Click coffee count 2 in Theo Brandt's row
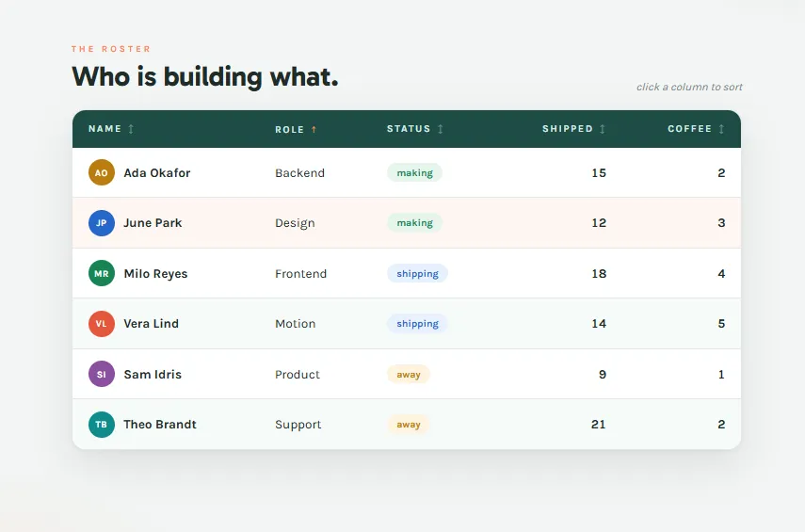805x532 pixels. point(721,424)
